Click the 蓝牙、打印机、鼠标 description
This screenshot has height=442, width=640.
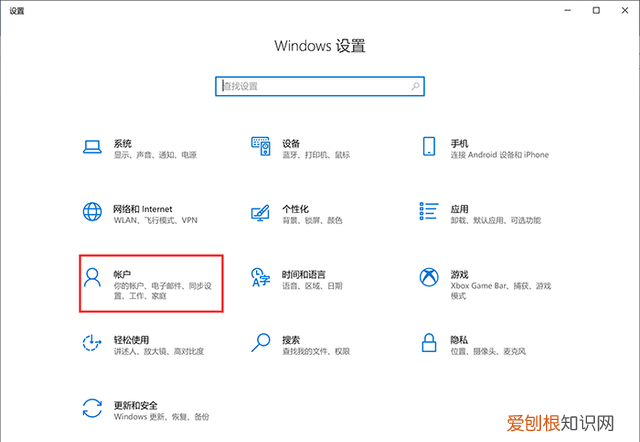coord(316,155)
